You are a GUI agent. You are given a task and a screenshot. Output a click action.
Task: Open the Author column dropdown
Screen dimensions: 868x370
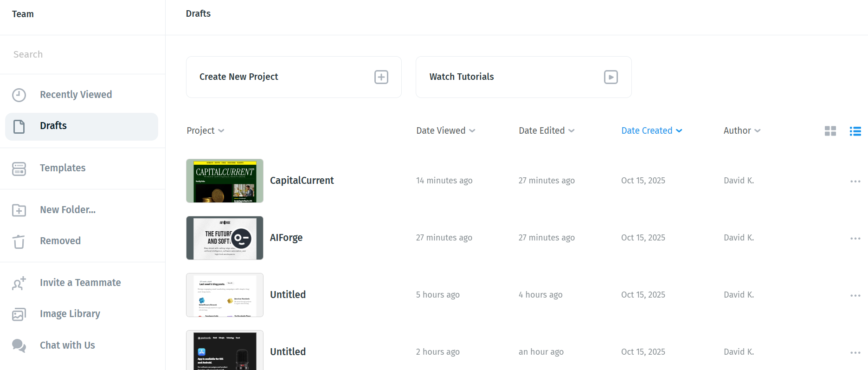click(x=741, y=131)
